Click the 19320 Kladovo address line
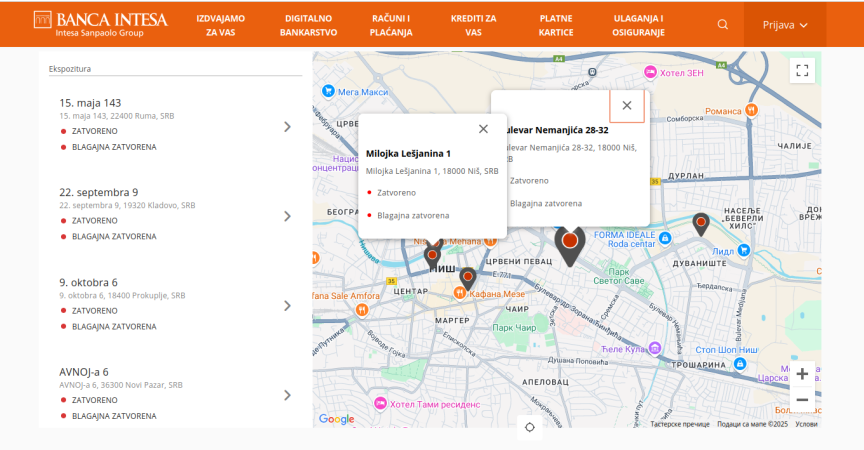 (127, 205)
